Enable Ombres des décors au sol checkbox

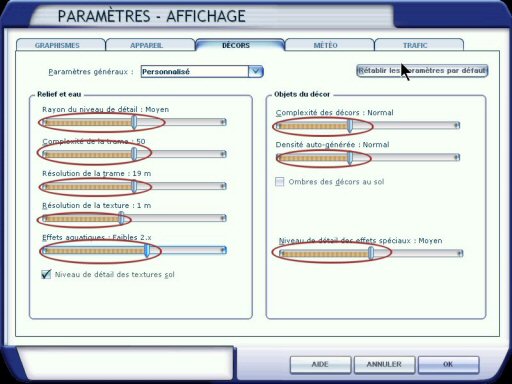(x=280, y=182)
